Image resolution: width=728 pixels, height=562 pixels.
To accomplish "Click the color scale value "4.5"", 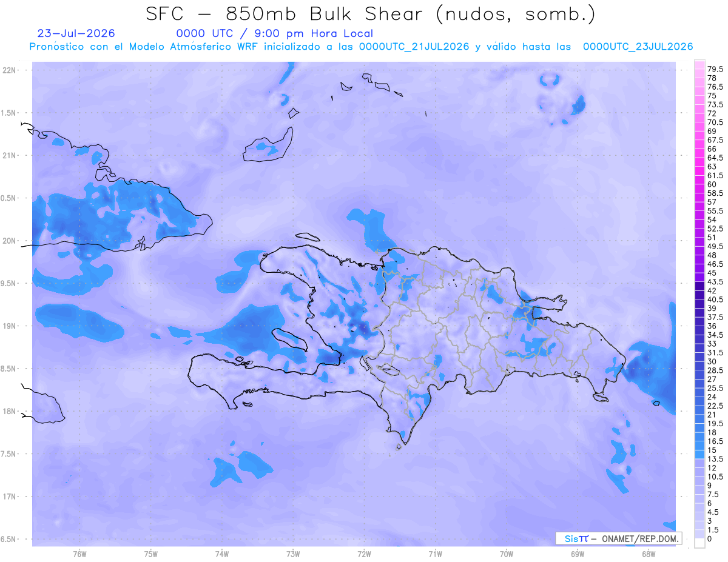I will [x=713, y=512].
